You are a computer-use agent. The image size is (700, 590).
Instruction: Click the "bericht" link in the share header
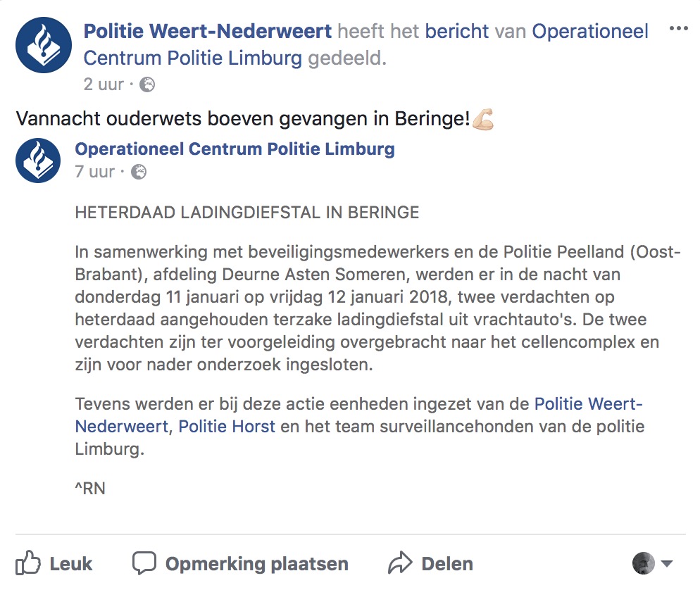(457, 32)
